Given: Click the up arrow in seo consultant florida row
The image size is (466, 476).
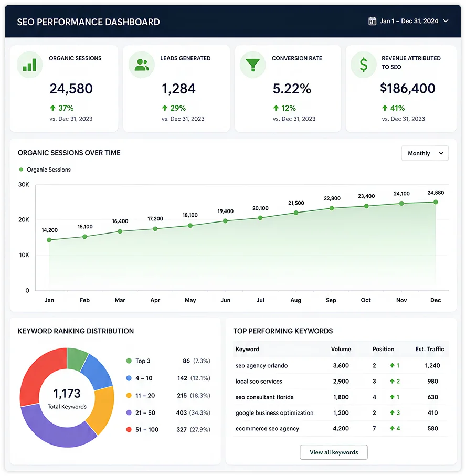Looking at the screenshot, I should point(392,397).
